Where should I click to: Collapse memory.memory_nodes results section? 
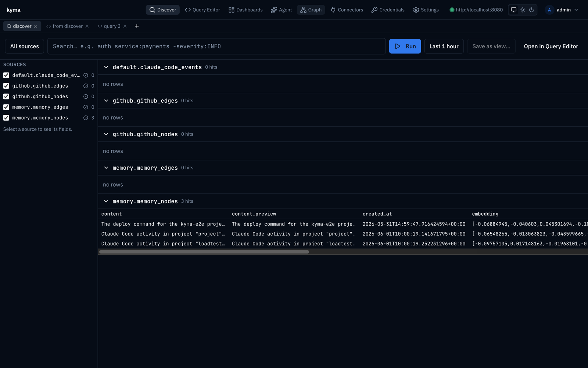[106, 201]
